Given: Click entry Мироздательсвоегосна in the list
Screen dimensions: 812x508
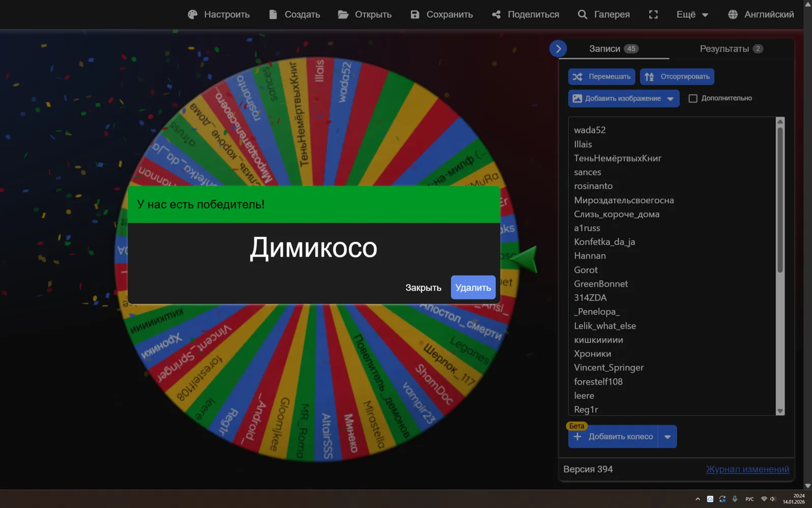Looking at the screenshot, I should pyautogui.click(x=624, y=200).
